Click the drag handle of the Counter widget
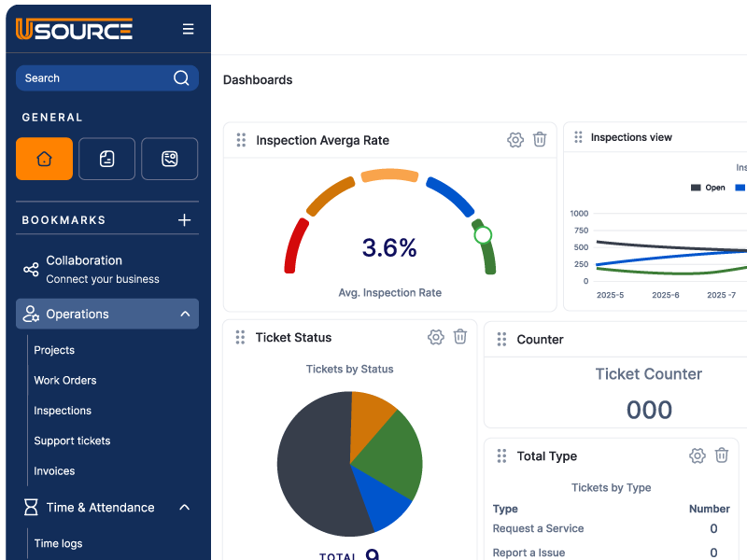Image resolution: width=747 pixels, height=560 pixels. 502,339
